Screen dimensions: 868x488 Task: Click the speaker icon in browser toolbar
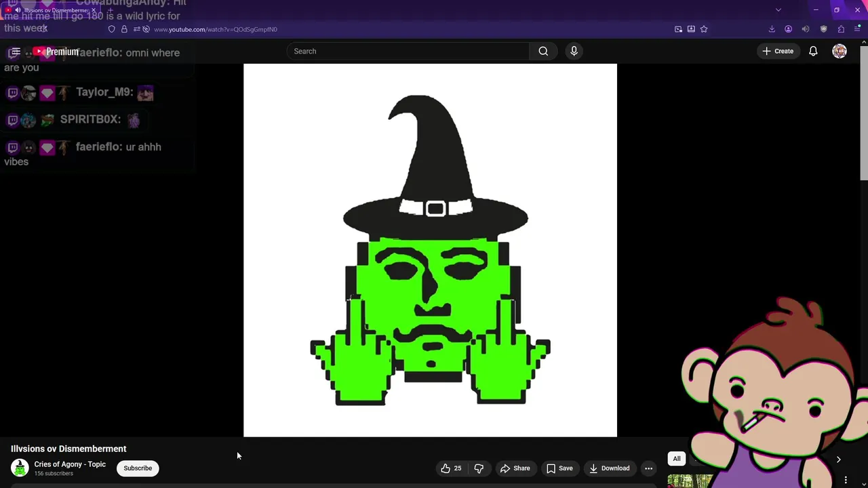(x=806, y=29)
